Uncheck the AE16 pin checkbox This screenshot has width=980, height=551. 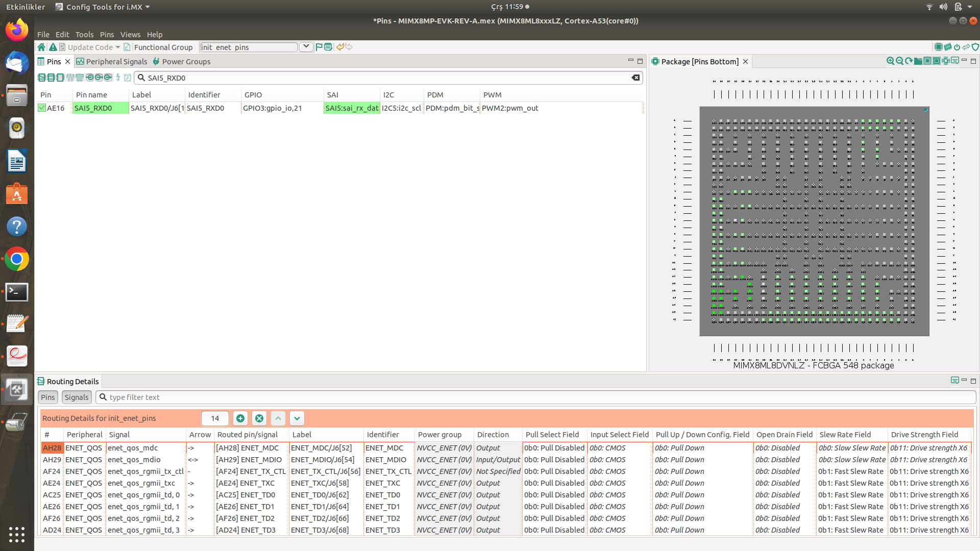pyautogui.click(x=42, y=108)
